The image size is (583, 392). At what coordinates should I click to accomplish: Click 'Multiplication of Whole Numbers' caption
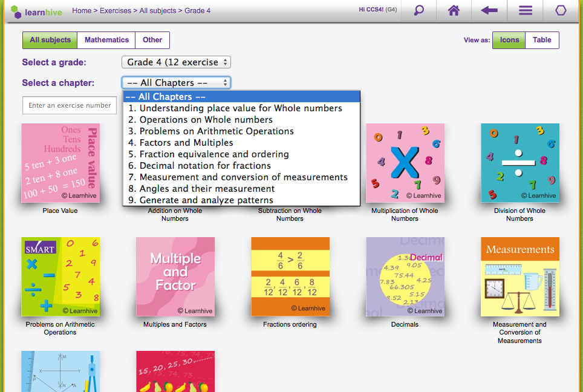pos(405,215)
